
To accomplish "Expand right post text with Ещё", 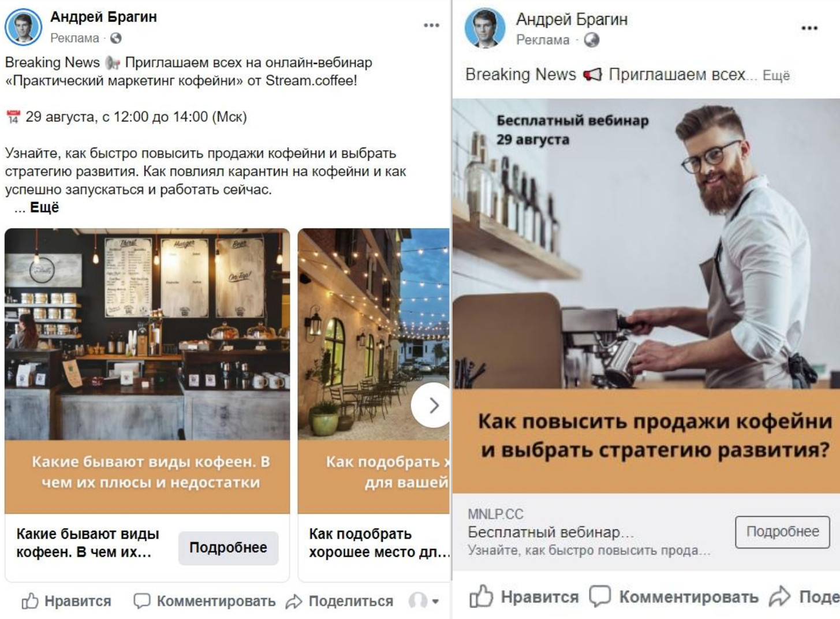I will [x=776, y=76].
